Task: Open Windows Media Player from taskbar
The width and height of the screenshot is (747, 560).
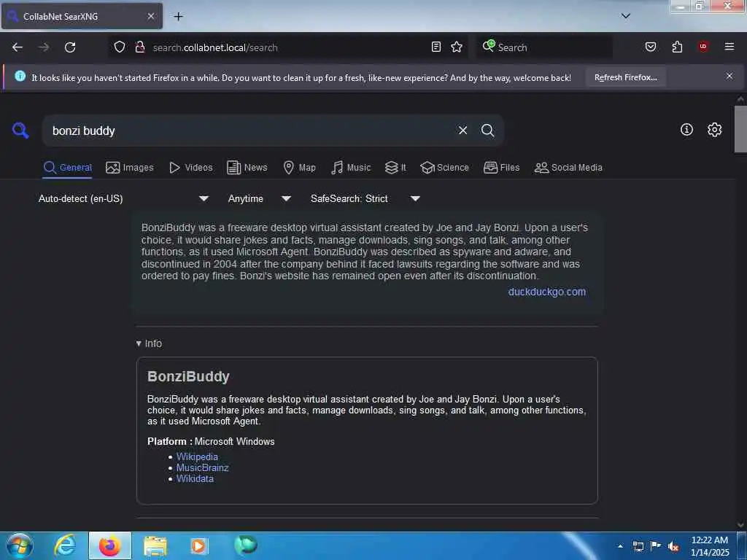Action: pos(199,546)
